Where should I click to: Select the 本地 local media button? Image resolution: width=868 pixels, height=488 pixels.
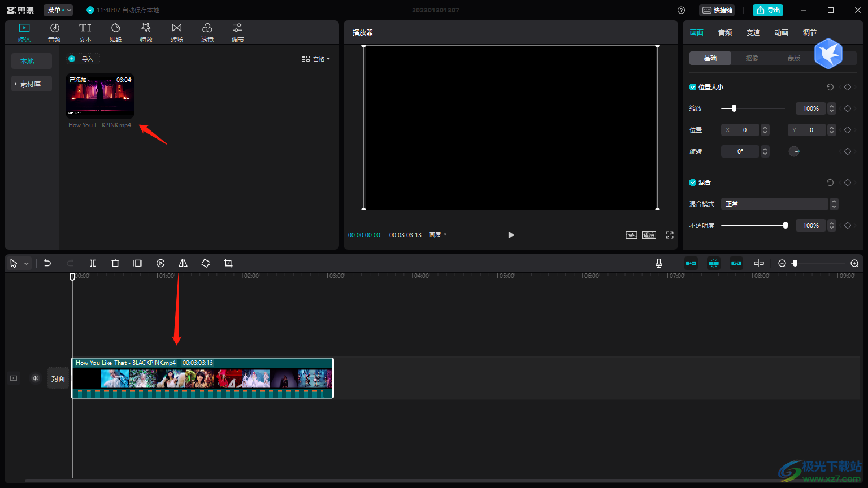click(x=32, y=61)
